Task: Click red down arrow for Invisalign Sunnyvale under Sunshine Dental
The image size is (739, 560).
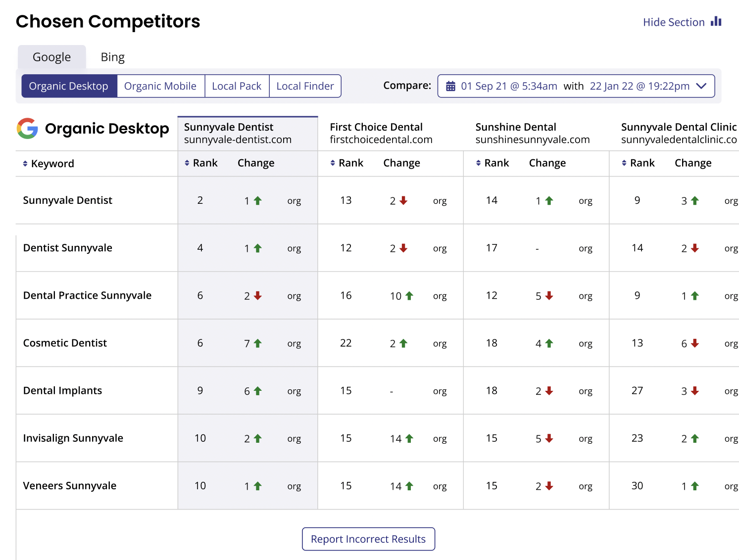Action: [549, 438]
